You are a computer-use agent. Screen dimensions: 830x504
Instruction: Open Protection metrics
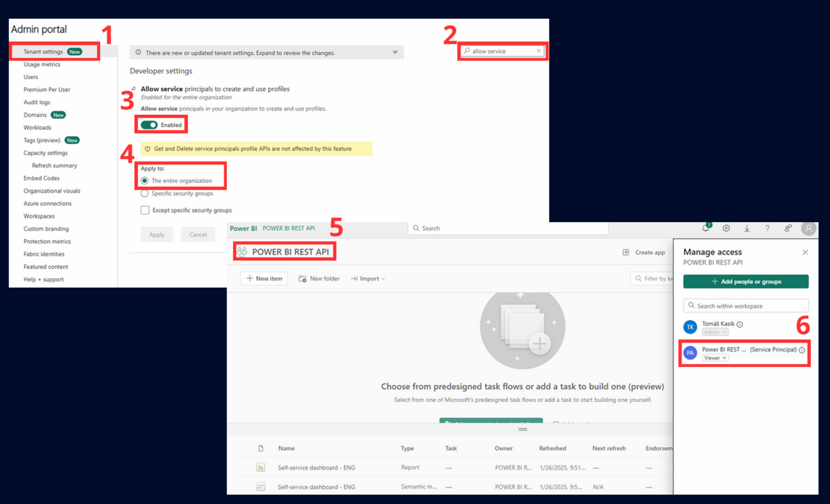point(48,241)
